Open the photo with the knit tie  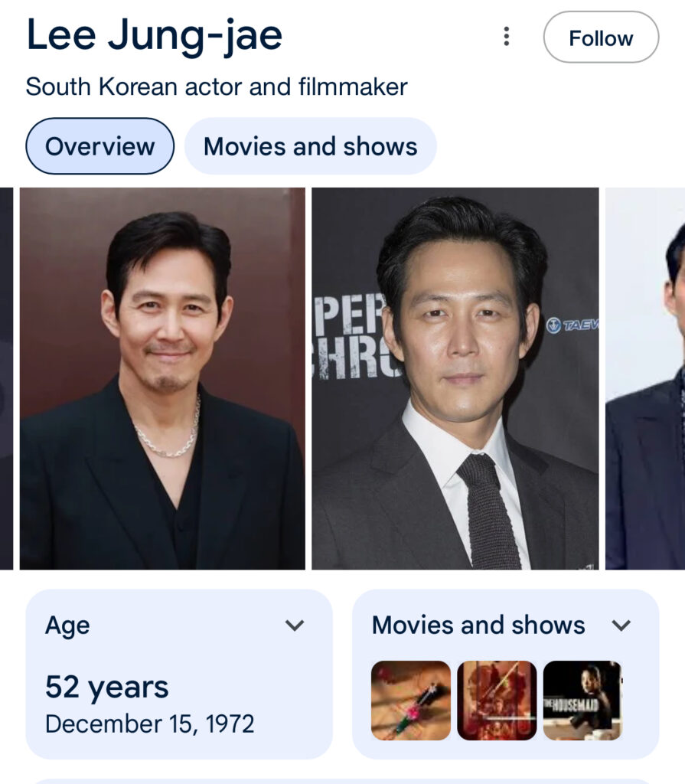pyautogui.click(x=455, y=379)
